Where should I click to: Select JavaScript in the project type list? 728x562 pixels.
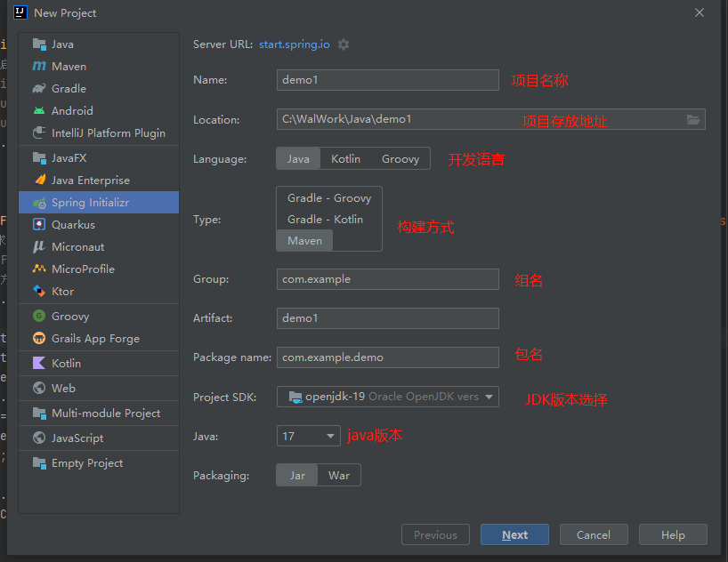(99, 438)
